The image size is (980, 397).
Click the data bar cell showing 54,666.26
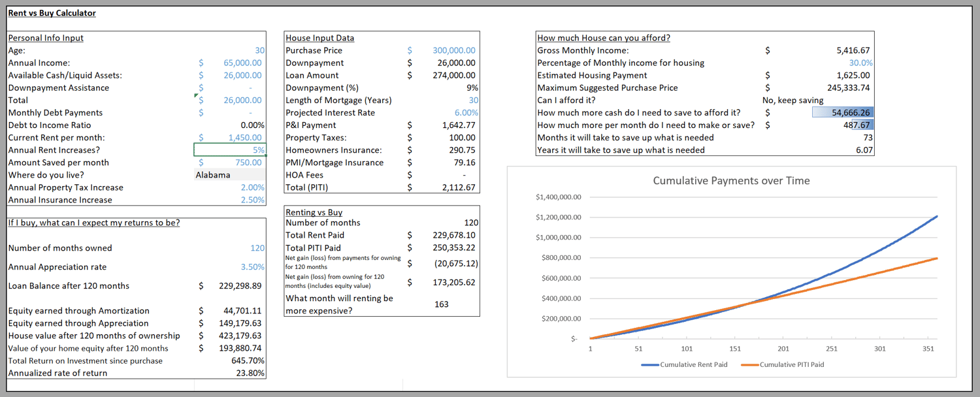(x=843, y=113)
